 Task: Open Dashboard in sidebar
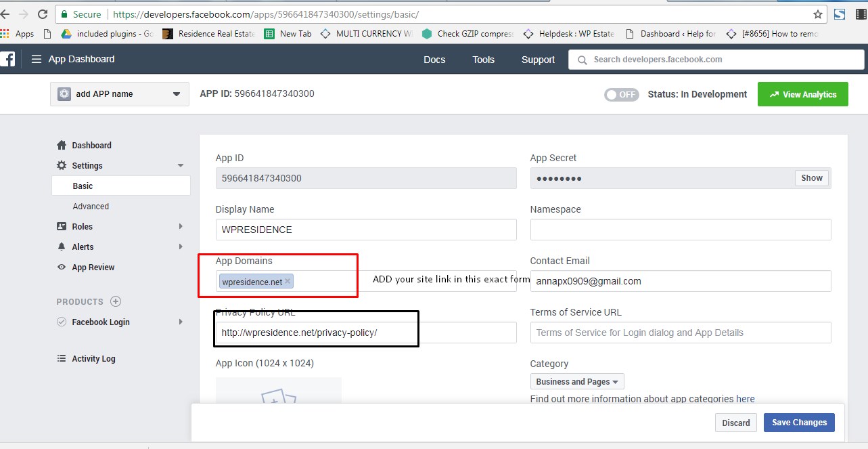point(91,145)
